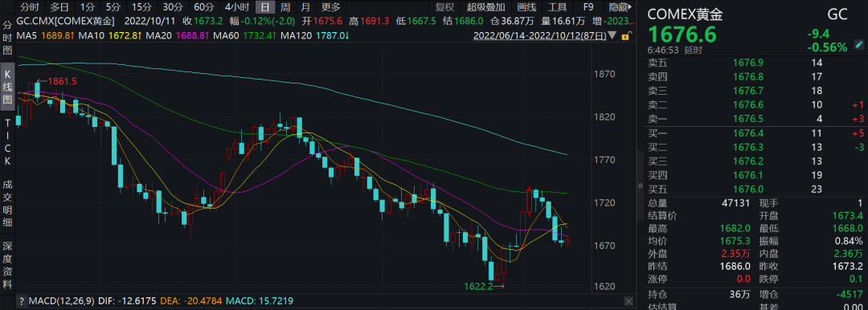This screenshot has height=310, width=868.
Task: Open 深度资料 in the left sidebar
Action: tap(7, 264)
